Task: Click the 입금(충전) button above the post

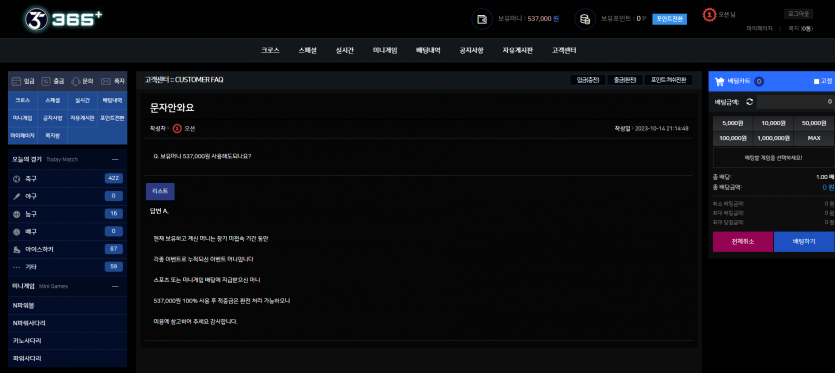Action: pyautogui.click(x=588, y=80)
